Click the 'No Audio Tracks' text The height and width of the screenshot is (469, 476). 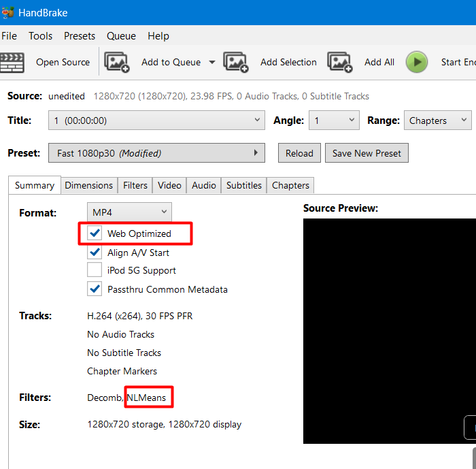click(x=120, y=334)
